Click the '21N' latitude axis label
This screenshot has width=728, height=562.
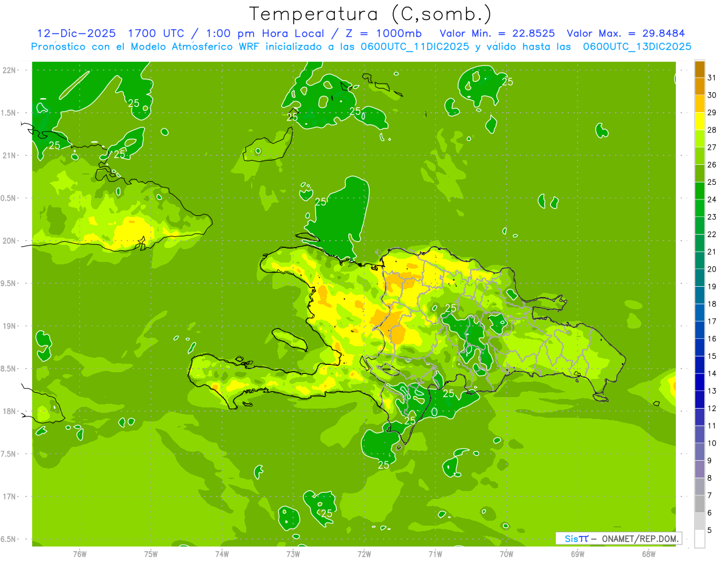point(10,155)
